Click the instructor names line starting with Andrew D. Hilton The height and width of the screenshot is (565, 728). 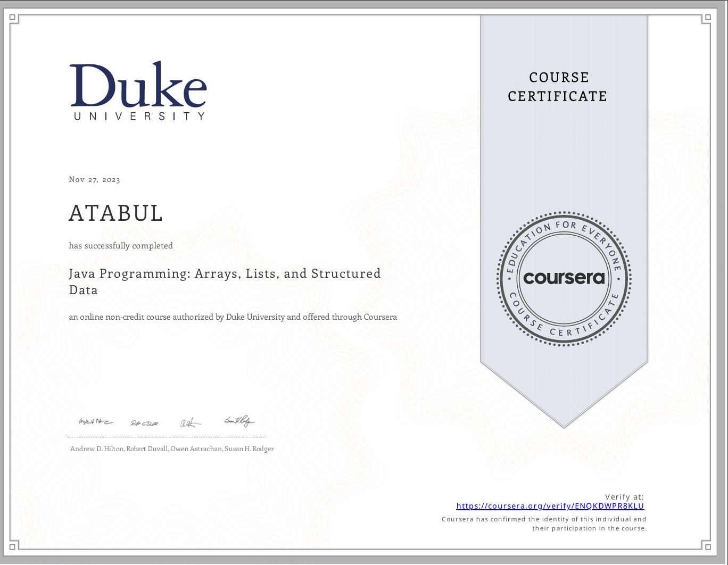[x=172, y=449]
